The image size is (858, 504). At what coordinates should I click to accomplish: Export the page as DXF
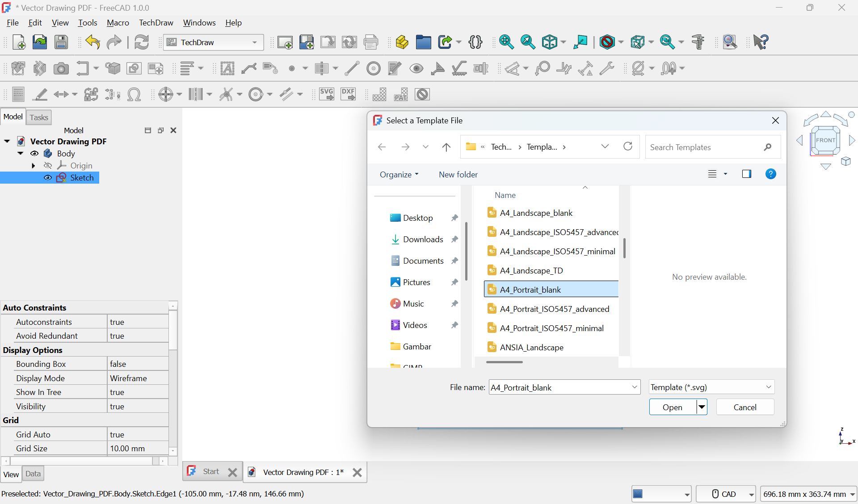(348, 94)
